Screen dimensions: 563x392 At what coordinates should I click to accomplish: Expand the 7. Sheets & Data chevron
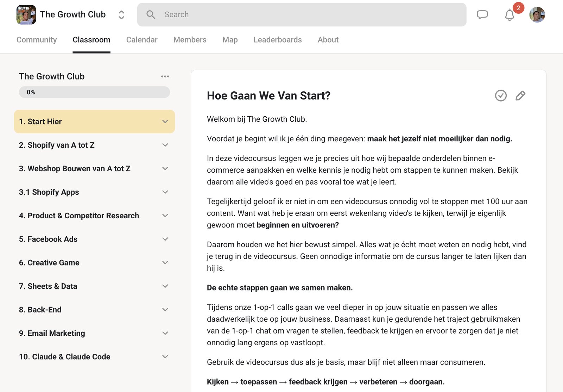point(165,287)
